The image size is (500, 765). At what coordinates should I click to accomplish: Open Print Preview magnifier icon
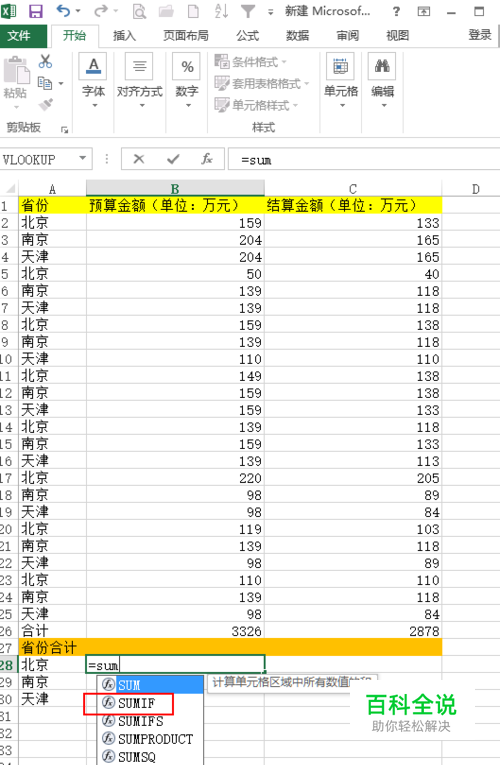coord(140,11)
